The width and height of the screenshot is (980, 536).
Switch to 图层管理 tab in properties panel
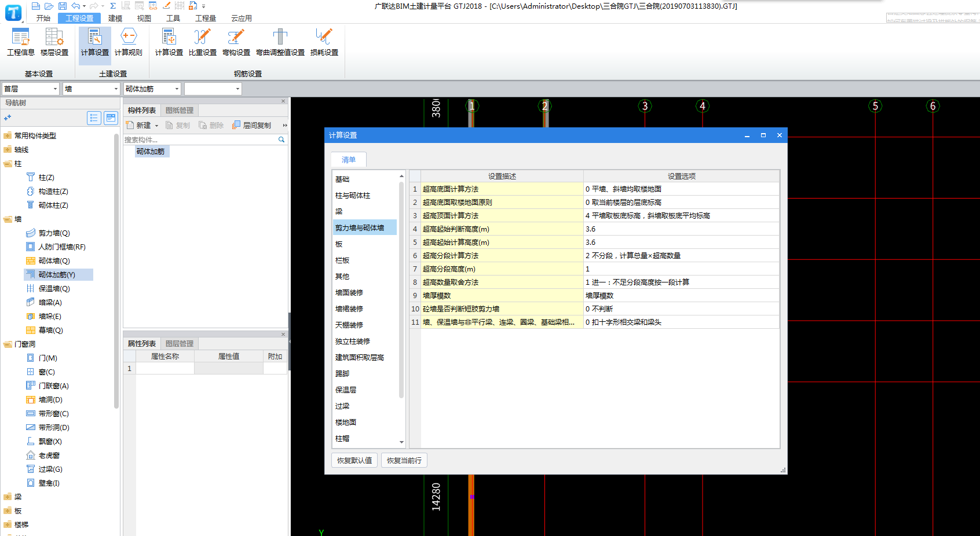[x=180, y=344]
